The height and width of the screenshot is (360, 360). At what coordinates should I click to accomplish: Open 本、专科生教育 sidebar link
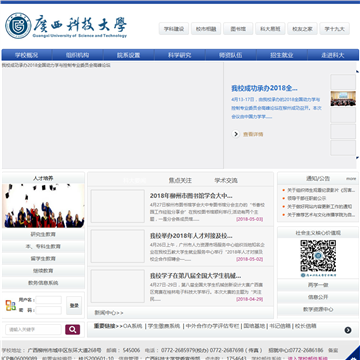tap(43, 247)
